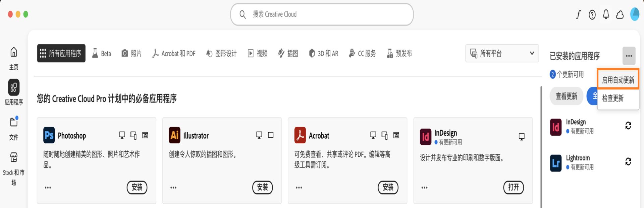This screenshot has width=644, height=208.
Task: Open Illustrator card more options
Action: tap(173, 188)
